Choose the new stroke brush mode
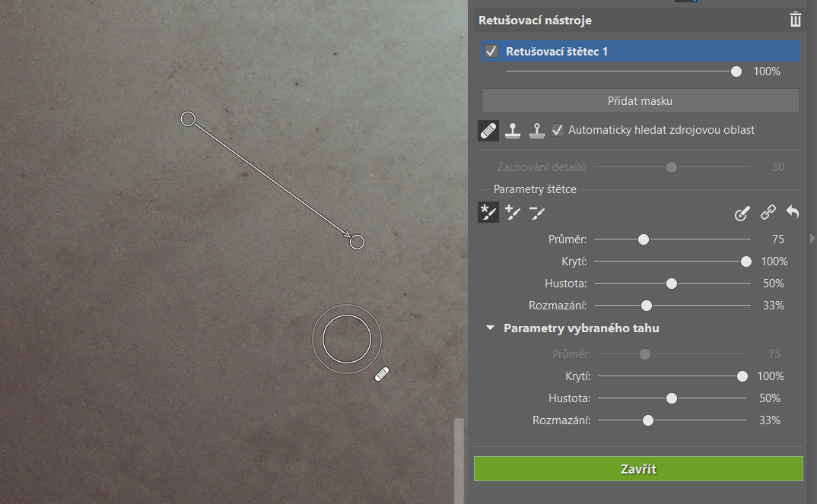Screen dimensions: 817x504 (488, 213)
